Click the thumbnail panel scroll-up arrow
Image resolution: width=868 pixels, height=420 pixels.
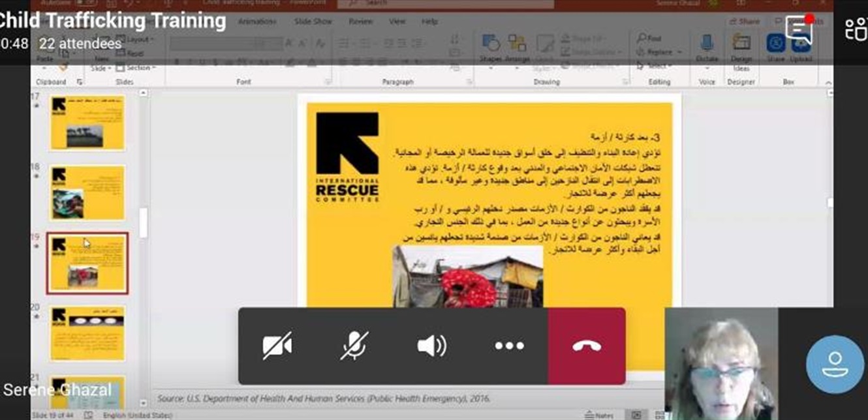coord(143,93)
